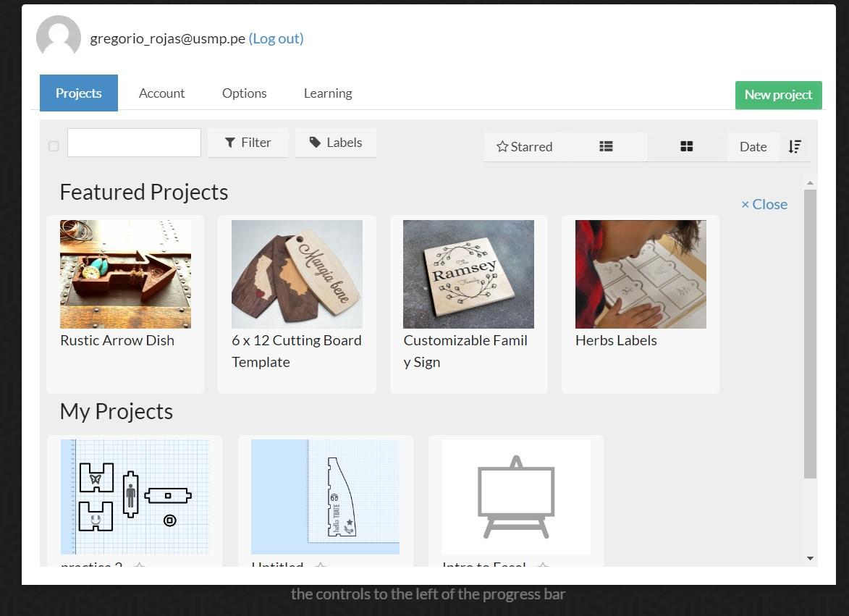Open the Ramsey family sign thumbnail
Viewport: 849px width, 616px height.
[468, 274]
